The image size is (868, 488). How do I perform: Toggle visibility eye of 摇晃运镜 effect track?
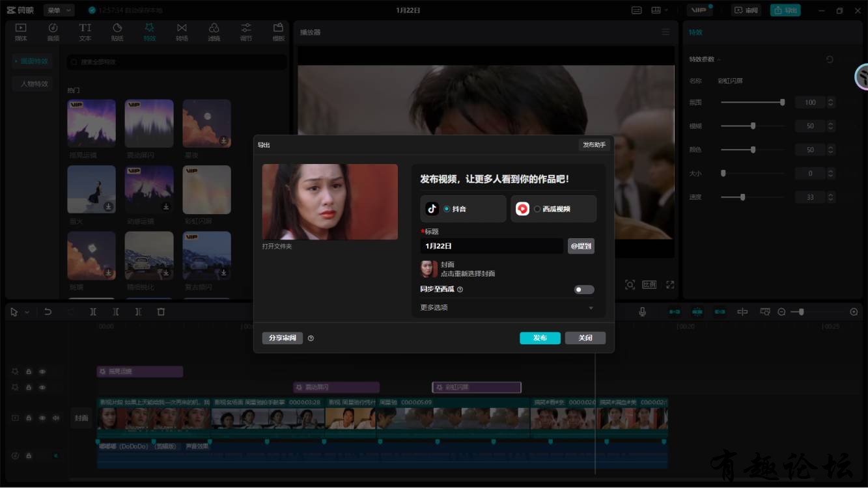click(42, 372)
